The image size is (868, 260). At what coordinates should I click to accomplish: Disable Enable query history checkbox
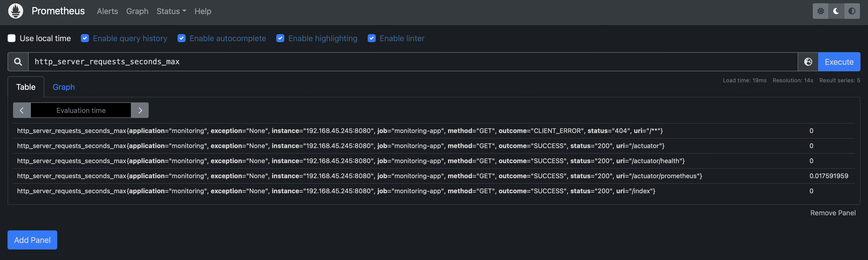pyautogui.click(x=85, y=38)
